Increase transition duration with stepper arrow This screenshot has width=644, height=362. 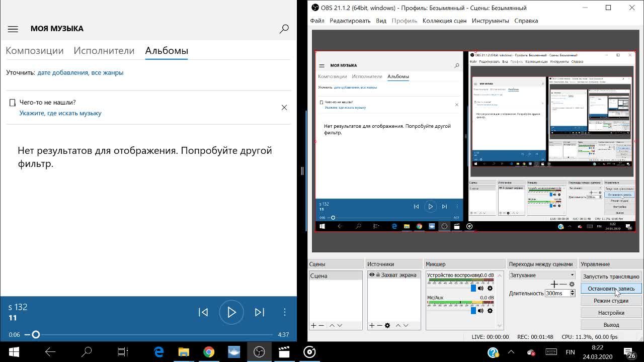572,291
